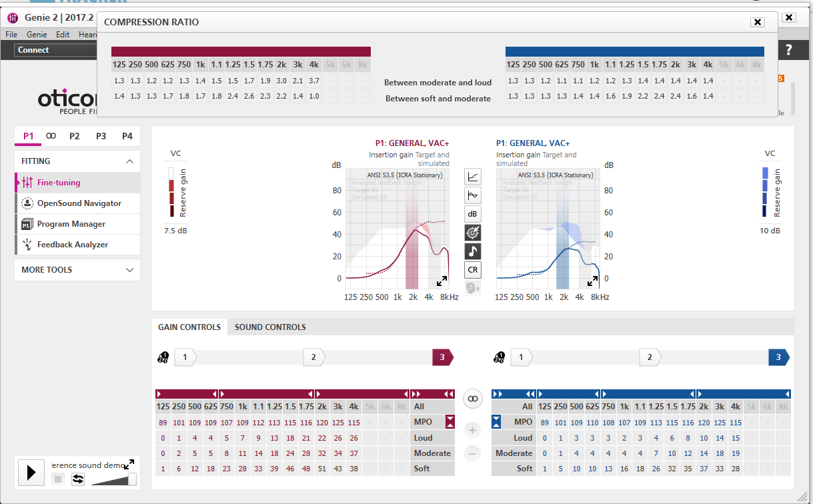This screenshot has width=813, height=504.
Task: Select program tab P2
Action: click(x=74, y=136)
